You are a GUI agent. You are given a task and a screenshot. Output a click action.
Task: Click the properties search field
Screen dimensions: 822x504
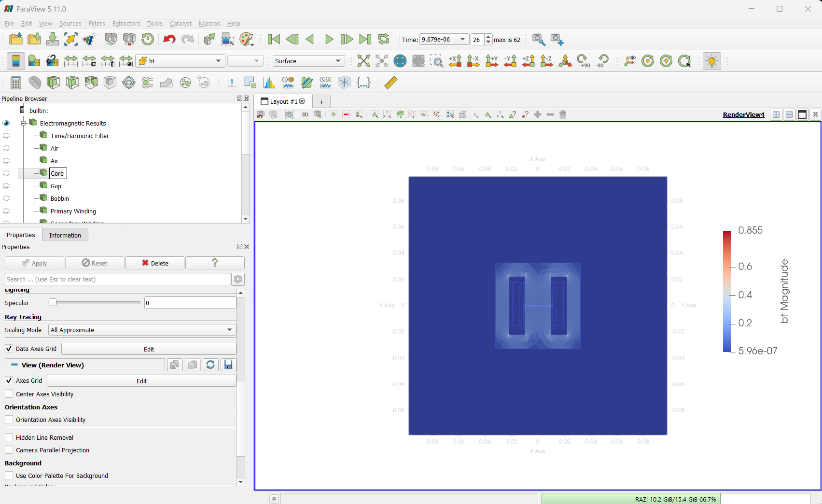coord(117,279)
